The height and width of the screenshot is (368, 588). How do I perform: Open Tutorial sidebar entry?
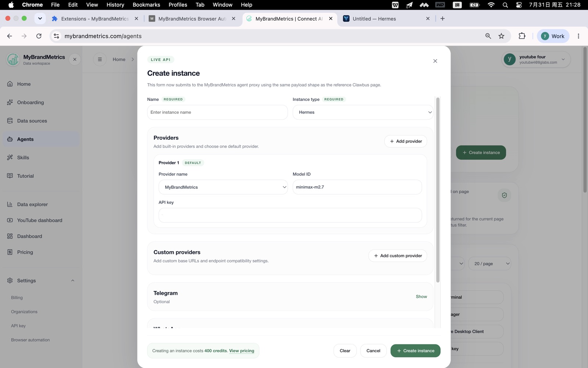(x=41, y=176)
